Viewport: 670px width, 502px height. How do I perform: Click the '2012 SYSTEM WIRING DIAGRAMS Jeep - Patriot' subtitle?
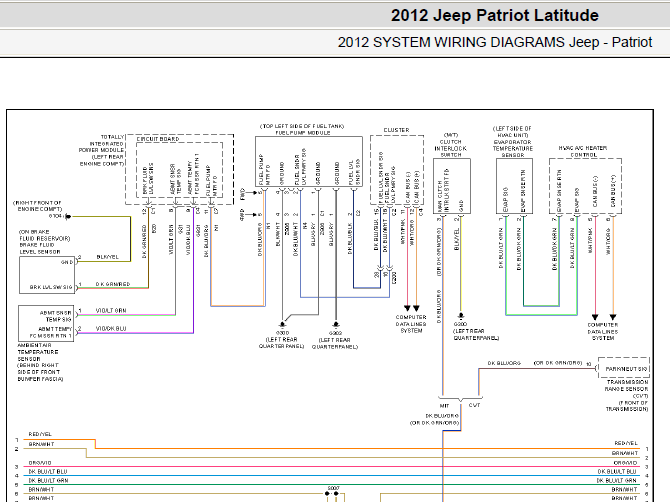495,42
